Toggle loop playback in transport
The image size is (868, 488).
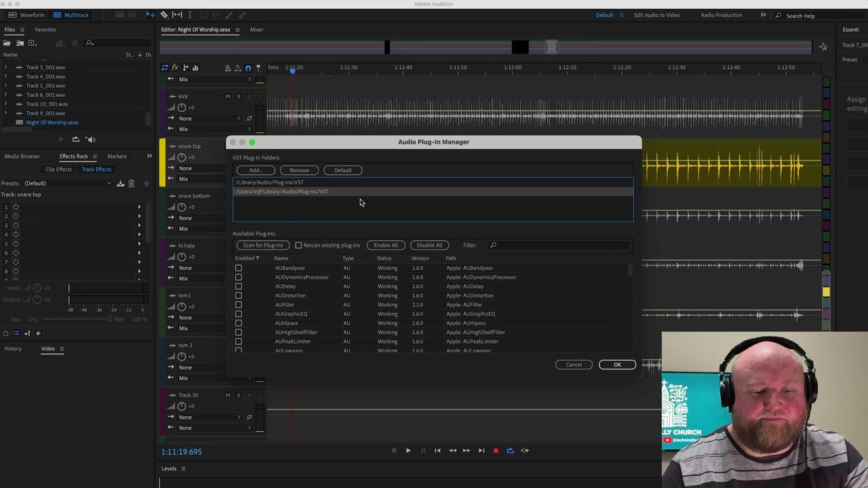click(510, 451)
